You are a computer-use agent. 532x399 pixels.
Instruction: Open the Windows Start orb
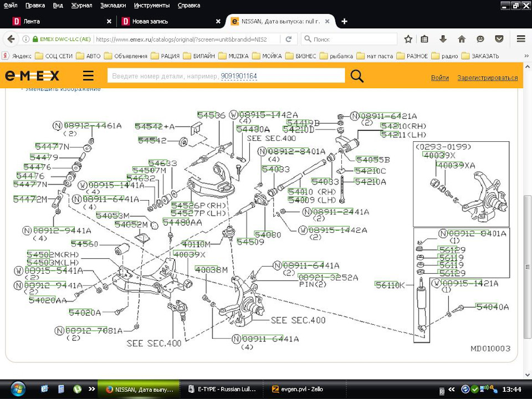point(18,389)
